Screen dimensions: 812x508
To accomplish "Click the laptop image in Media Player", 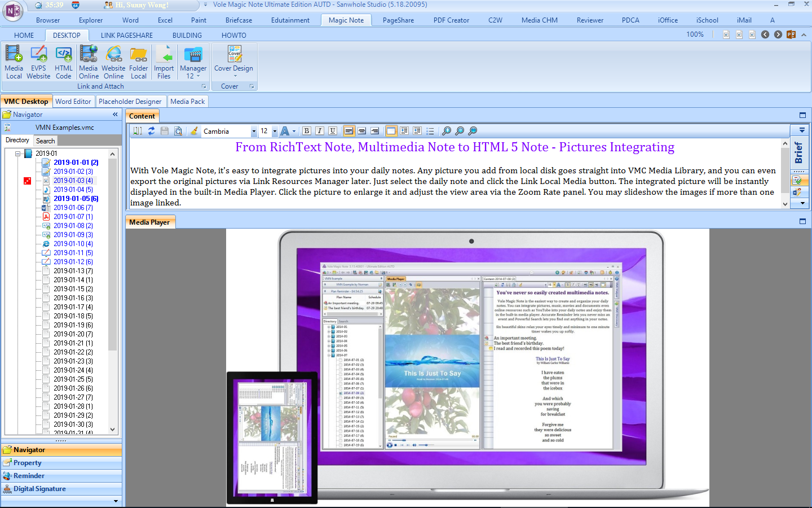I will click(x=467, y=367).
